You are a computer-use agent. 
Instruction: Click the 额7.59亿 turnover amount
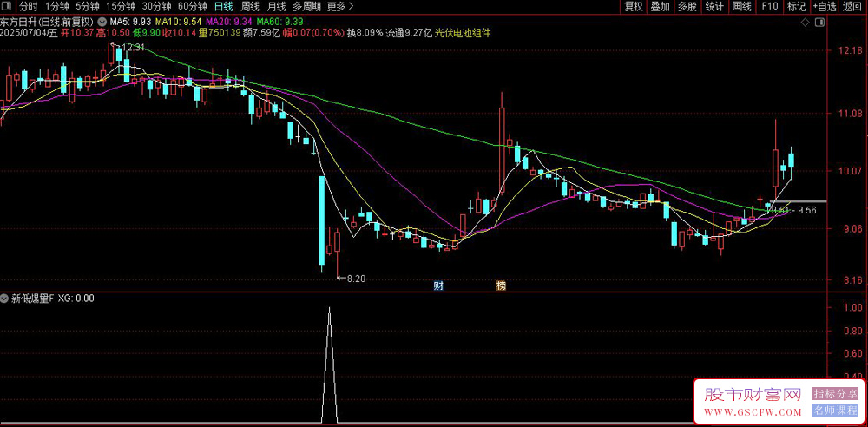[x=261, y=33]
